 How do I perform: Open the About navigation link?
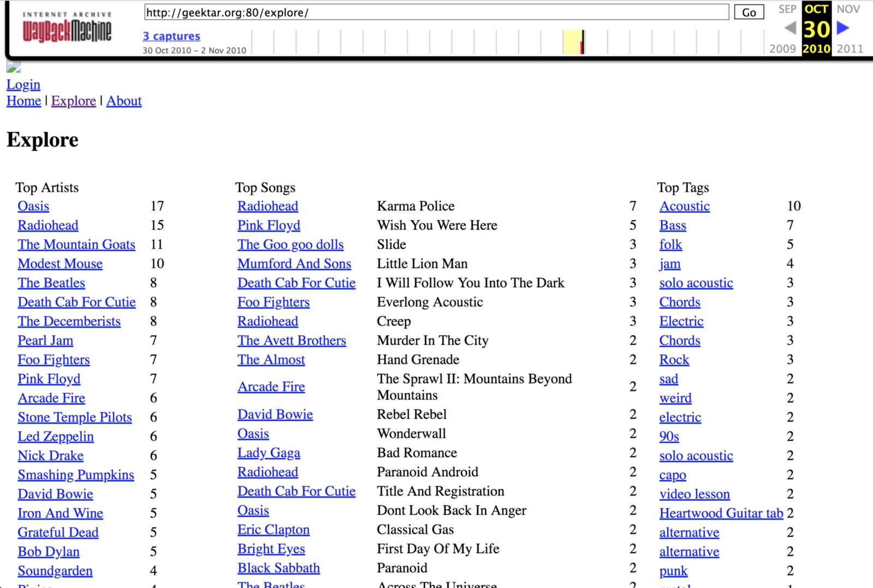coord(124,101)
